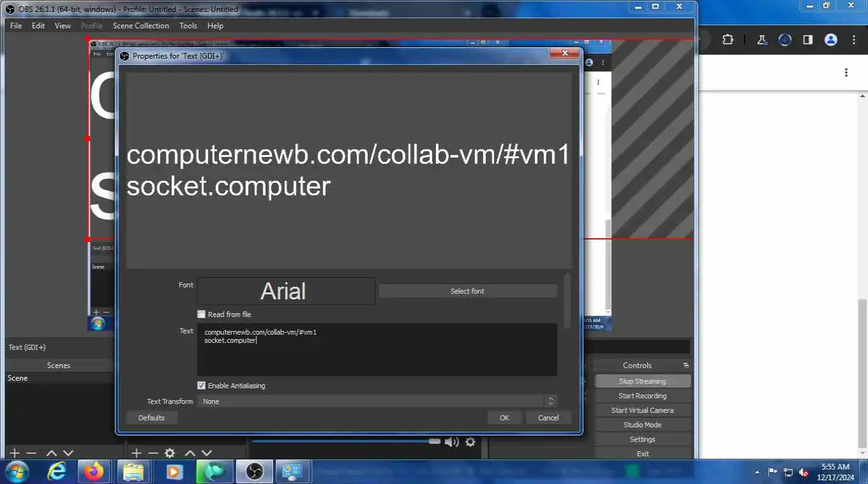This screenshot has width=868, height=484.
Task: Open Chrome side panel icon
Action: click(x=808, y=40)
